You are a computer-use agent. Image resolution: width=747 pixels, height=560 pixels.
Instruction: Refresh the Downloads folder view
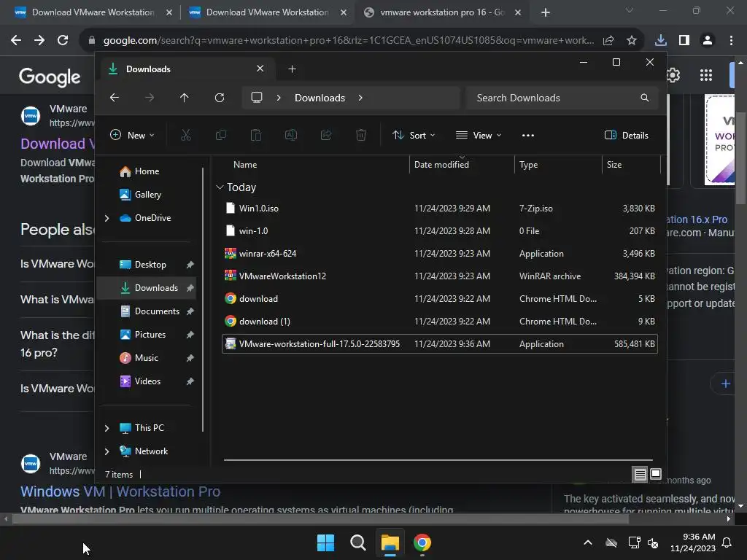[220, 98]
